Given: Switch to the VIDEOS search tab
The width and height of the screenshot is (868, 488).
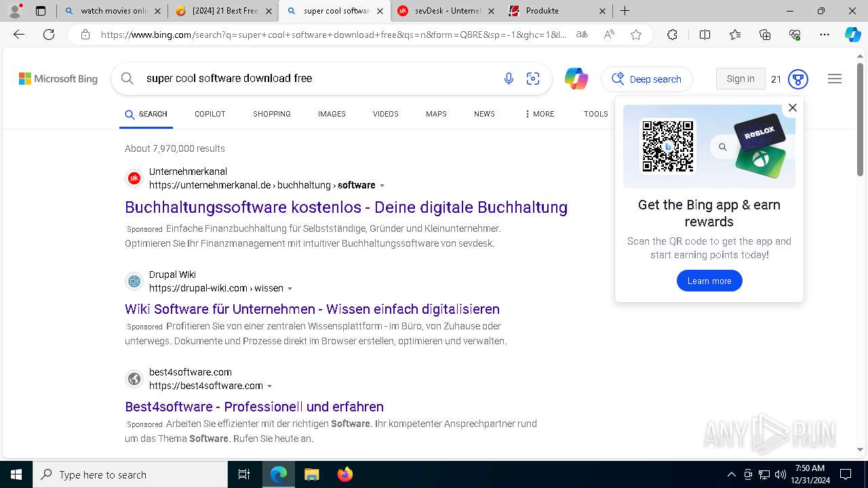Looking at the screenshot, I should tap(385, 114).
